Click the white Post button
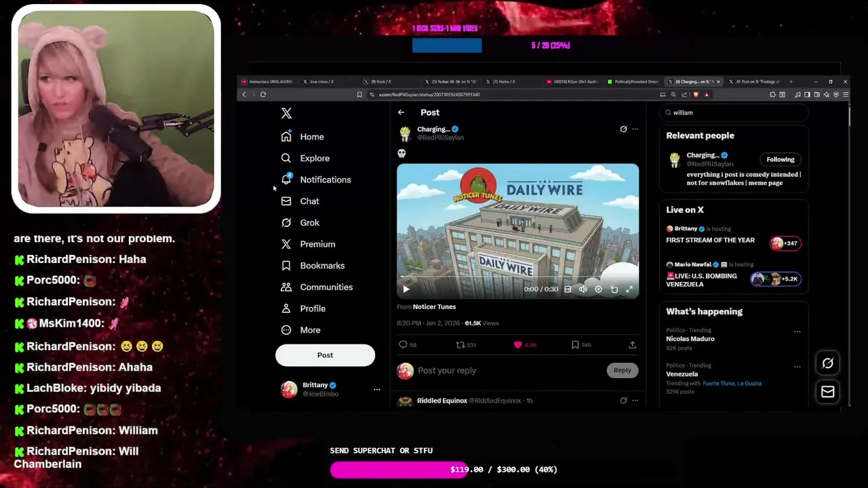Screen dimensions: 868x488 (x=325, y=355)
